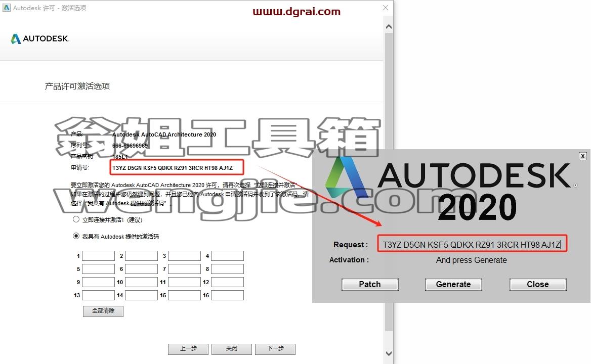The width and height of the screenshot is (591, 364).
Task: Click activation code field number 5
Action: point(98,269)
